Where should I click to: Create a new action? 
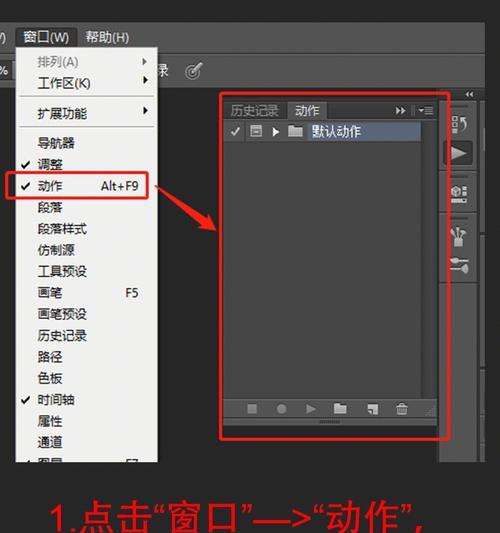tap(373, 409)
